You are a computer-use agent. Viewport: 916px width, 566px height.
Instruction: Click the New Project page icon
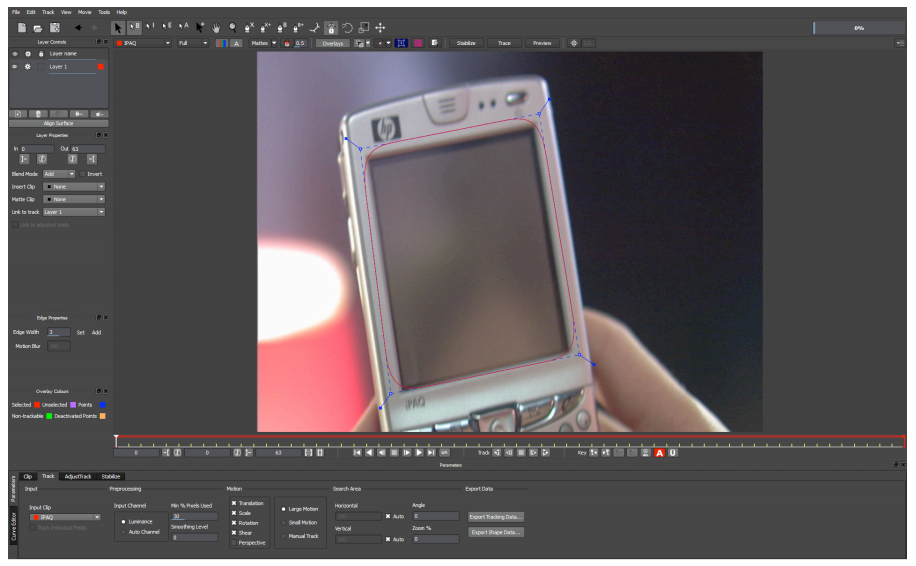[x=22, y=27]
